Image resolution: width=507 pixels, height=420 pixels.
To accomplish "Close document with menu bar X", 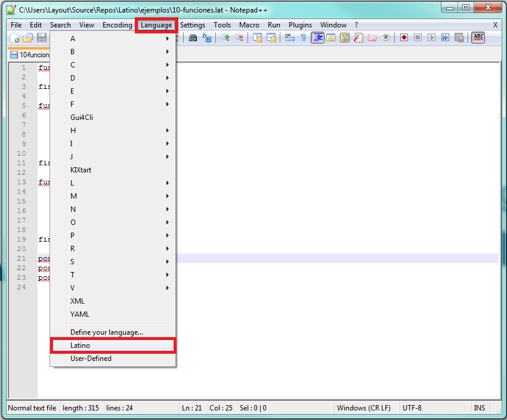I will click(495, 25).
